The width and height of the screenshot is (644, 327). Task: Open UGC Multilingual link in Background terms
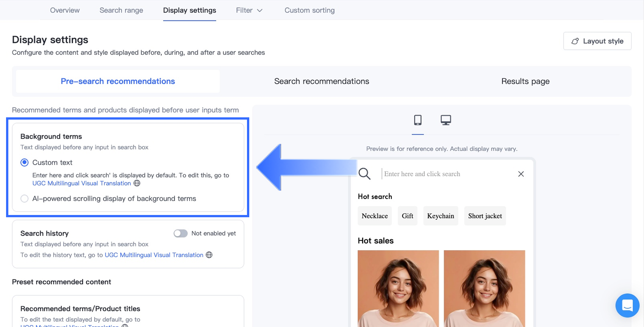pos(81,183)
